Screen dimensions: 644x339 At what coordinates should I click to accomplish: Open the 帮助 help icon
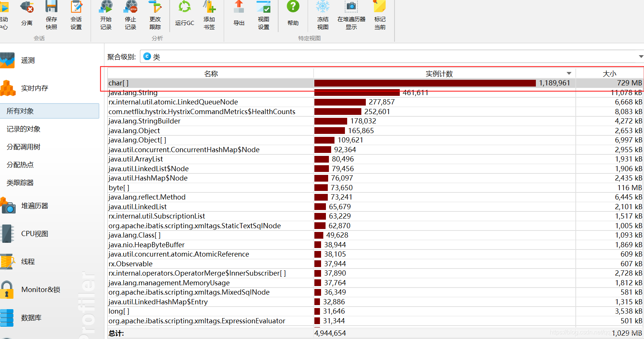[x=293, y=7]
